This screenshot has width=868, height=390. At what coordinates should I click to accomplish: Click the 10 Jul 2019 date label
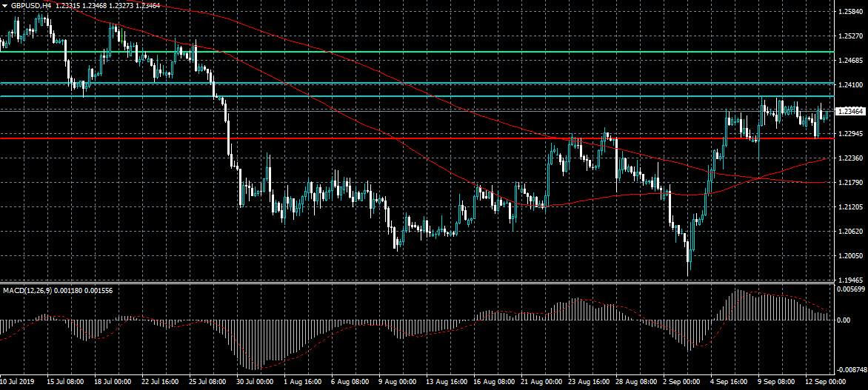(x=18, y=382)
